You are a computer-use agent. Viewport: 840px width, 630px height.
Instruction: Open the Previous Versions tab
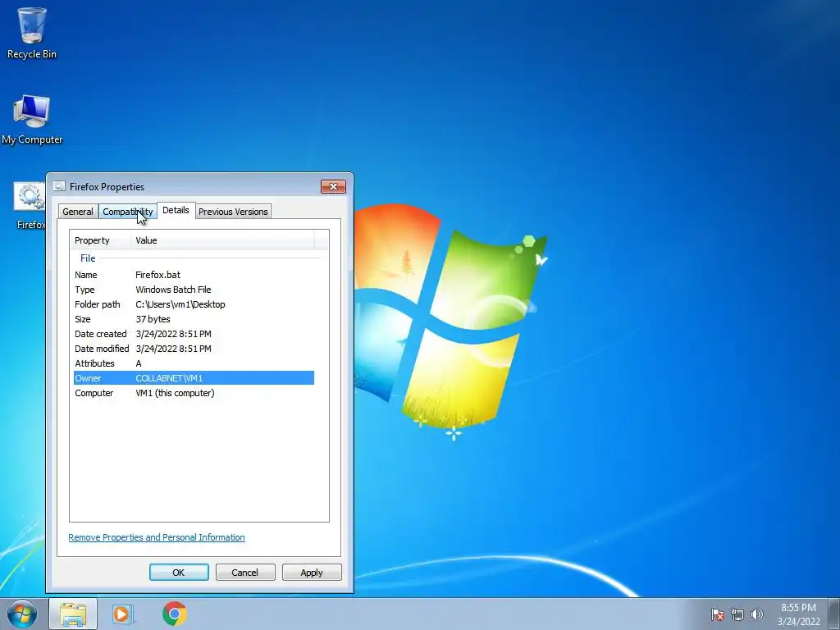pyautogui.click(x=233, y=212)
